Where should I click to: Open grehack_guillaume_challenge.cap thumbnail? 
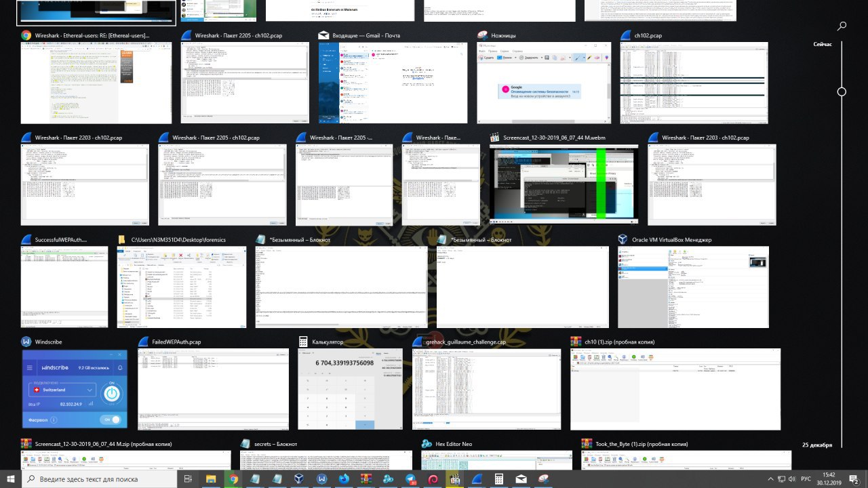pos(487,389)
